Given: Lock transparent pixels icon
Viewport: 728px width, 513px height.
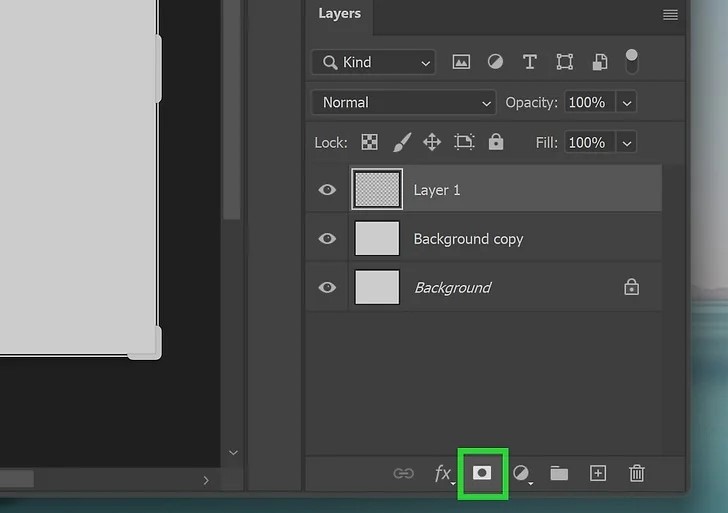Looking at the screenshot, I should pos(370,142).
